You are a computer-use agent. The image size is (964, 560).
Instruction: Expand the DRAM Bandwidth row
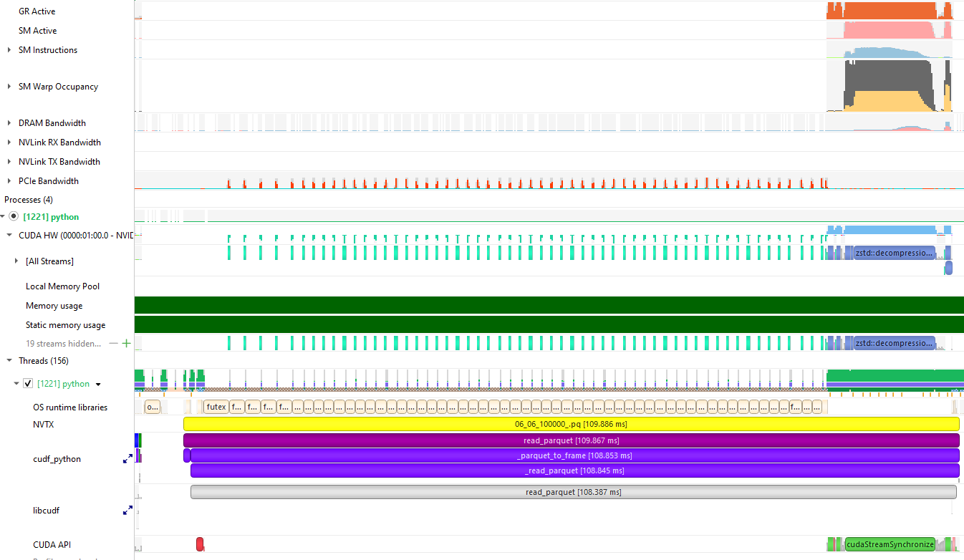9,122
